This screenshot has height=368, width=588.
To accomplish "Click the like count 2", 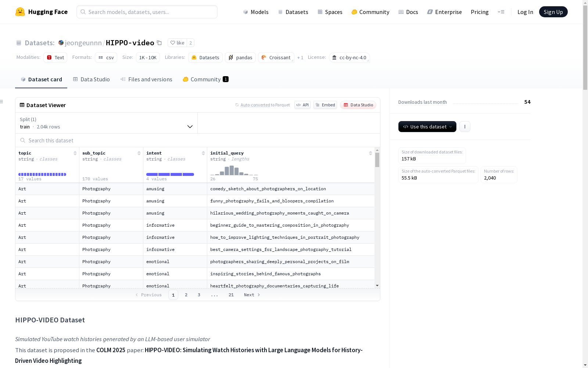I will tap(190, 43).
